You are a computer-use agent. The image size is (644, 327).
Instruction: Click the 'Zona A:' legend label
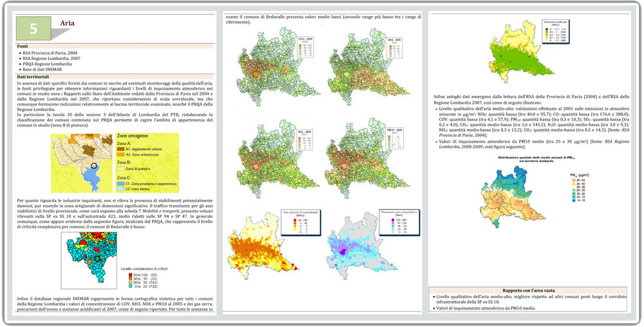(125, 144)
